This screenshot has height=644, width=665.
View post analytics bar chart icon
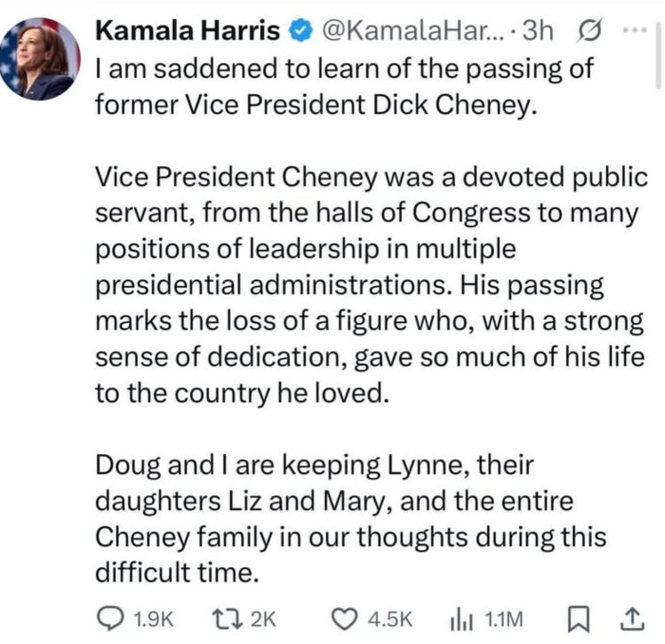tap(461, 619)
